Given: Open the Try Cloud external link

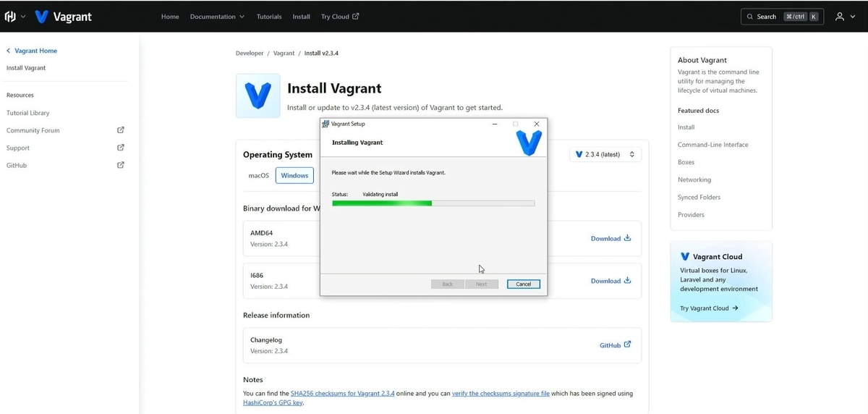Looking at the screenshot, I should click(x=340, y=17).
